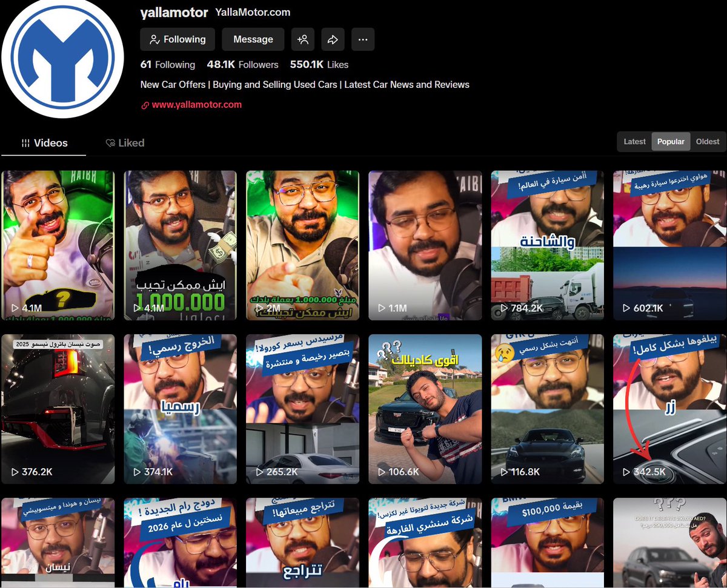The width and height of the screenshot is (727, 588).
Task: Open the 784.2K views truck video
Action: pos(547,245)
